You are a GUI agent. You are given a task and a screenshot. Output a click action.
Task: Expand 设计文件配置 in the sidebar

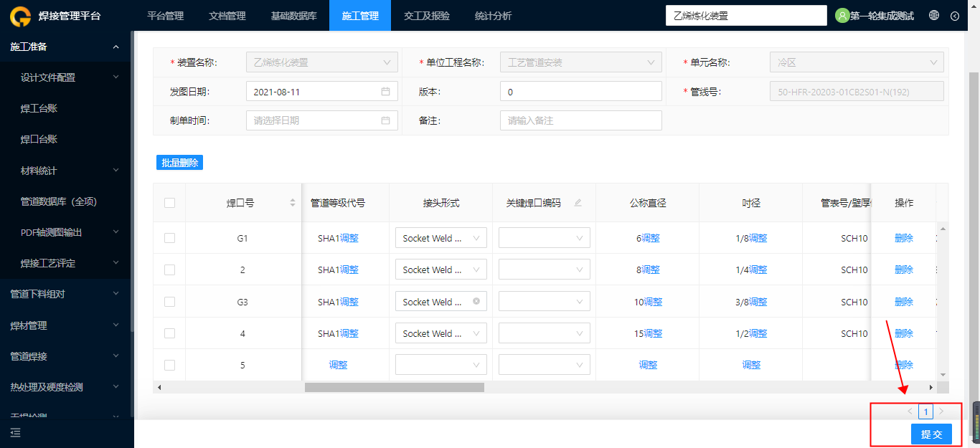pyautogui.click(x=65, y=77)
